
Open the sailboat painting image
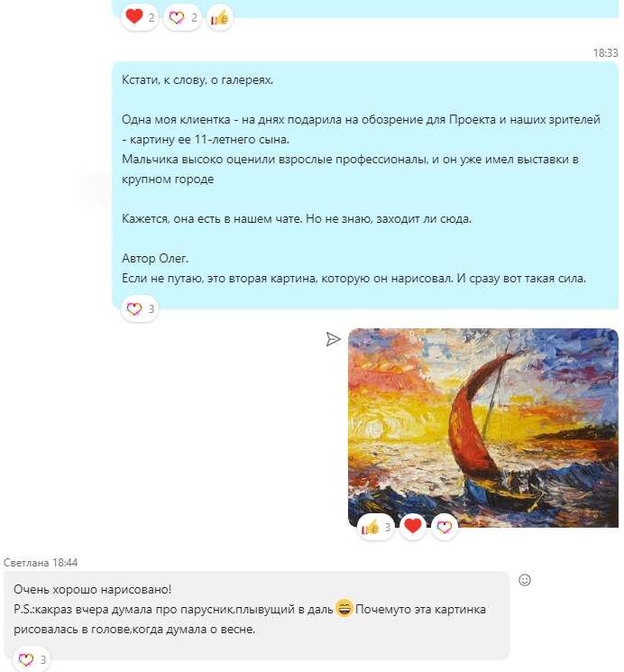(x=483, y=428)
